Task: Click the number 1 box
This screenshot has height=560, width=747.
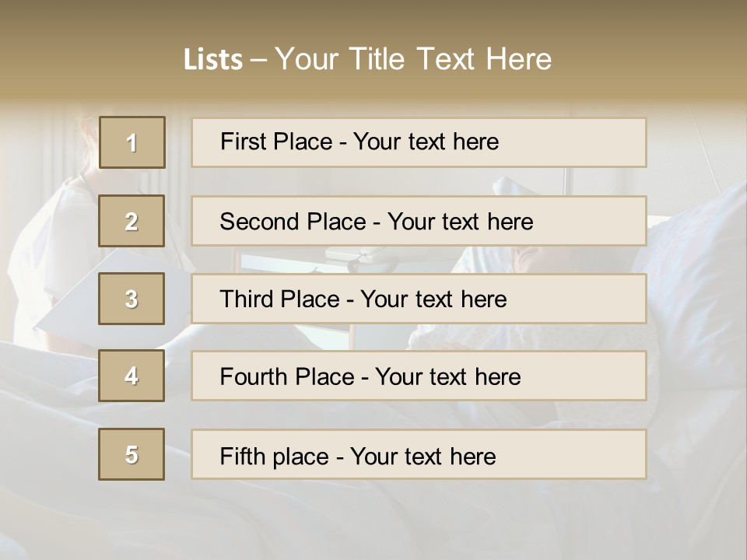Action: click(x=132, y=142)
